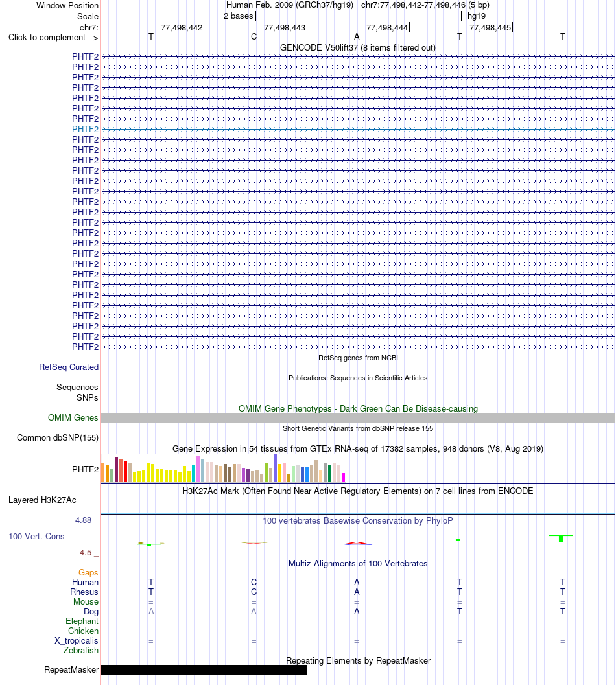Click the PHTF2 label beside the GTEx chart
Screen dimensions: 616x685
point(85,470)
